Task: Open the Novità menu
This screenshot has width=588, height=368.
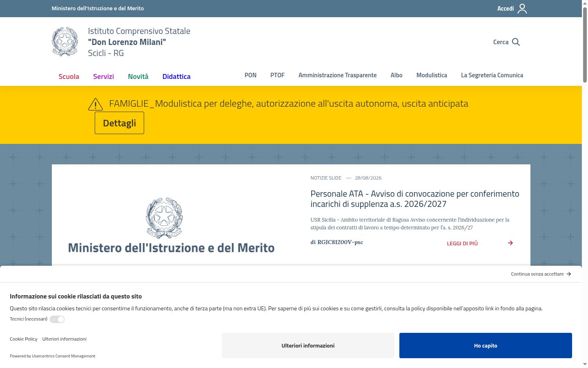Action: pos(138,76)
